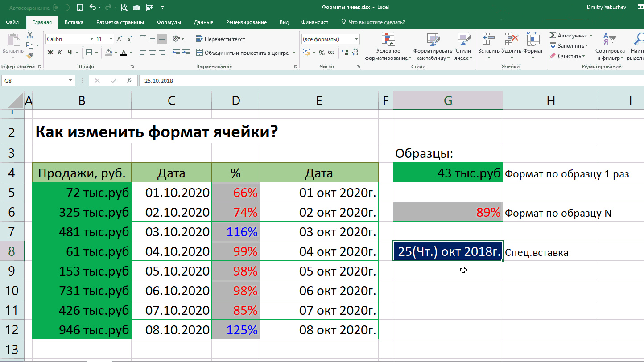Click the Cut scissors icon

[x=30, y=35]
